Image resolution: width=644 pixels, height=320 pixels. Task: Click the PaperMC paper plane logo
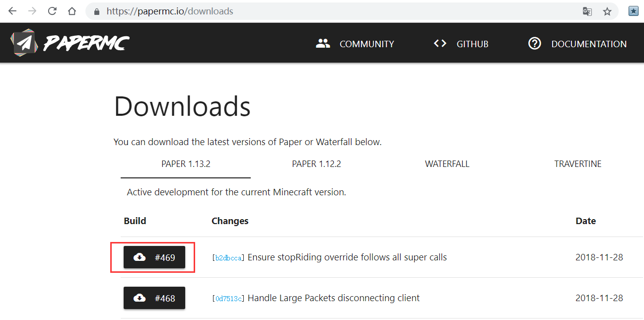(24, 43)
